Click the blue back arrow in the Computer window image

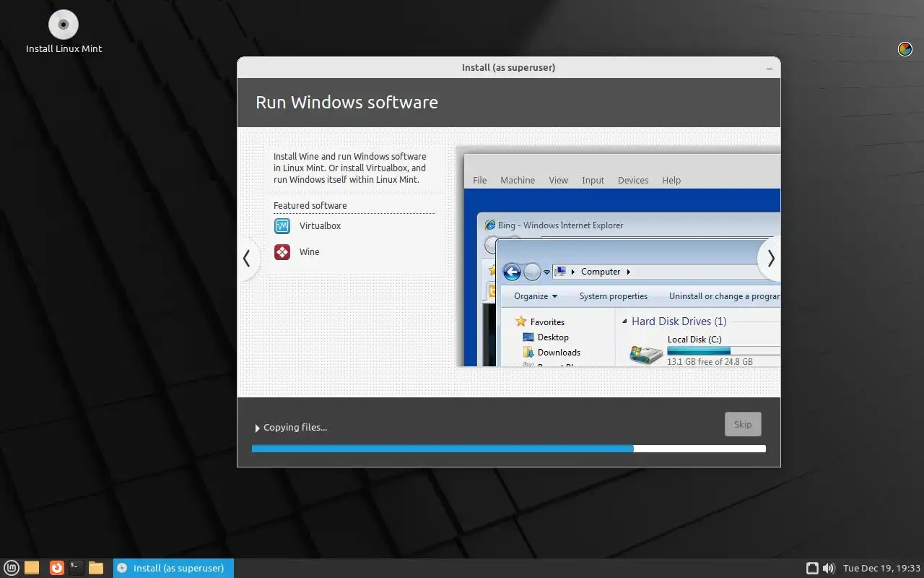[512, 272]
